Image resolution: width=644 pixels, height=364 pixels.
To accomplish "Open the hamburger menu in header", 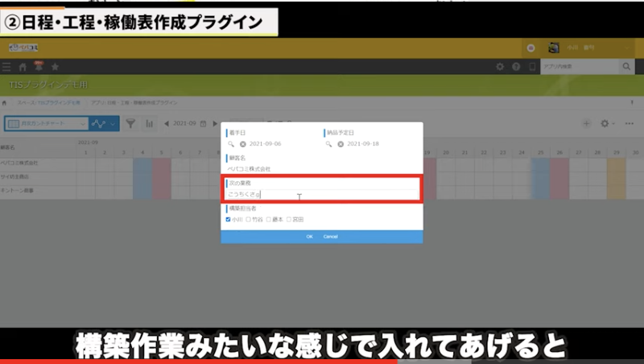I will (x=7, y=67).
